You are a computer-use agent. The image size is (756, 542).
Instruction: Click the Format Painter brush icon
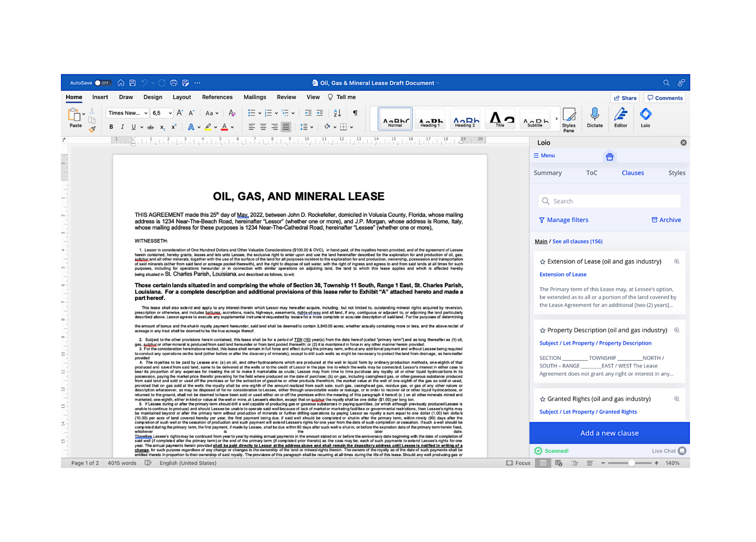tap(92, 129)
